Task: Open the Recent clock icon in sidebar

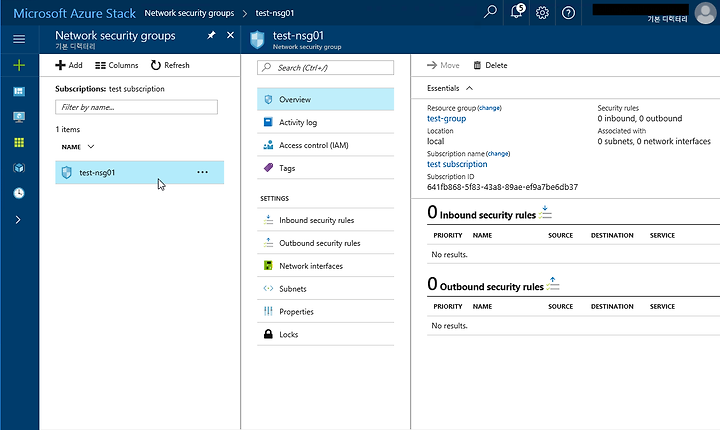Action: [x=19, y=193]
